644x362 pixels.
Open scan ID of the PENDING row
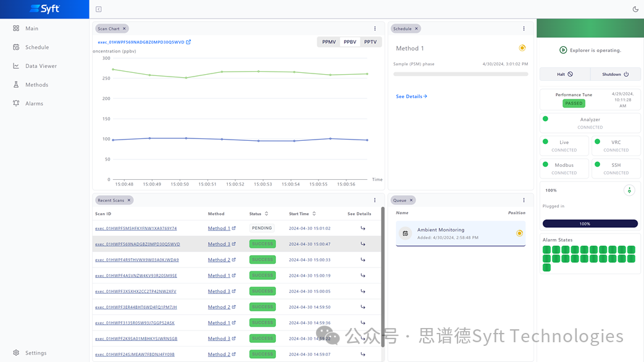136,229
